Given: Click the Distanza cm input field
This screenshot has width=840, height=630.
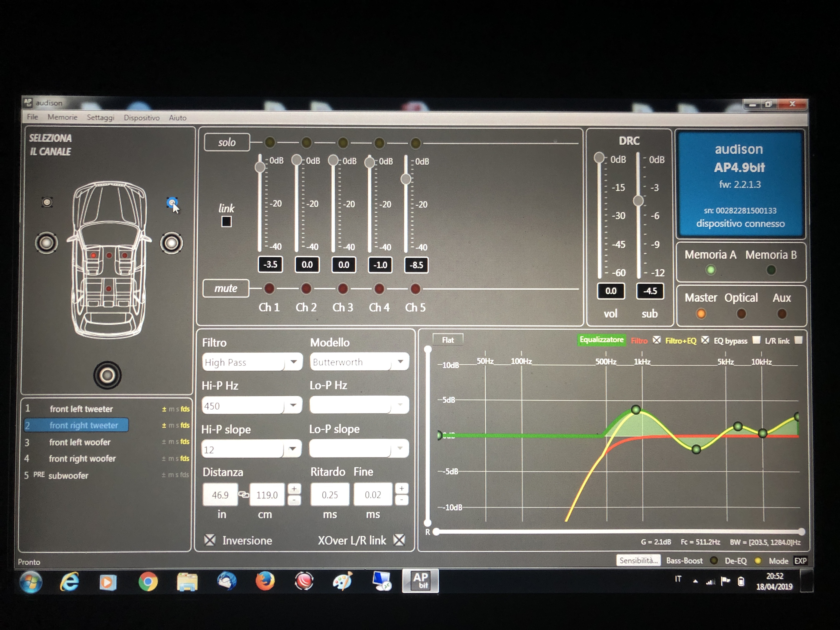Looking at the screenshot, I should 267,494.
